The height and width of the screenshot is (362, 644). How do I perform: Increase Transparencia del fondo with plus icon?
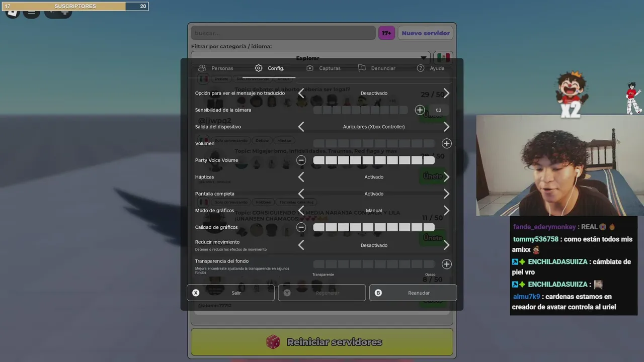446,264
